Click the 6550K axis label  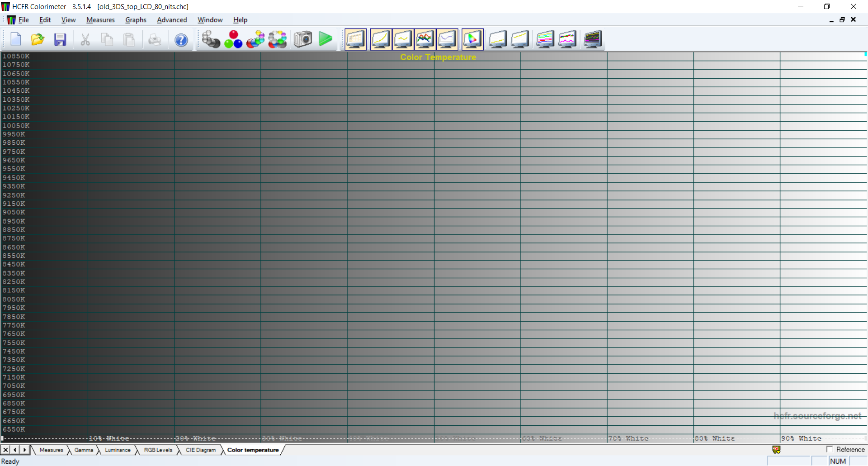click(x=14, y=429)
